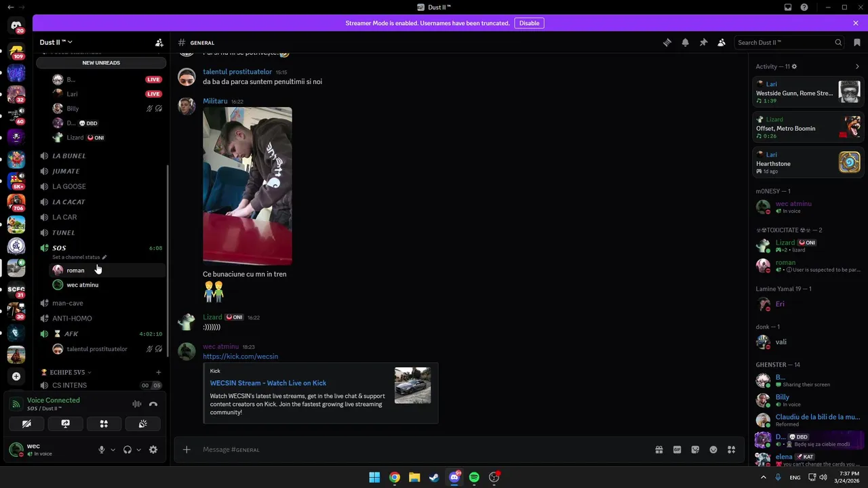
Task: Open Windows Start menu
Action: tap(374, 477)
